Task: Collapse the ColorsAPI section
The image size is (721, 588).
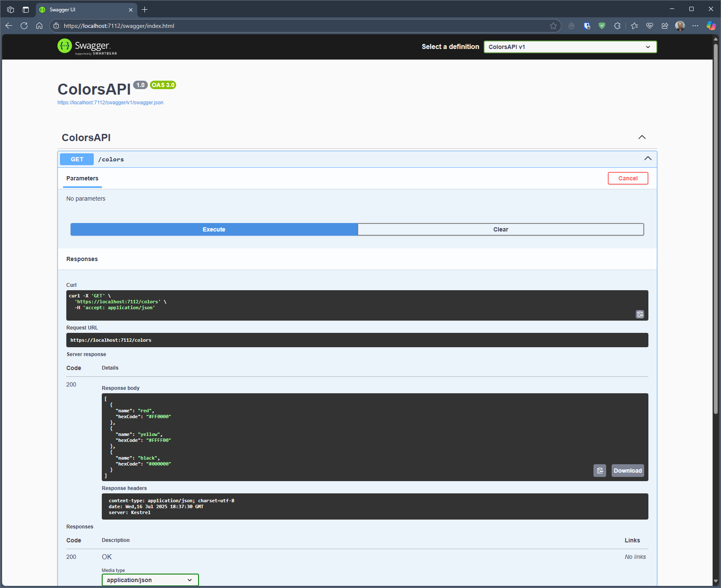Action: coord(642,137)
